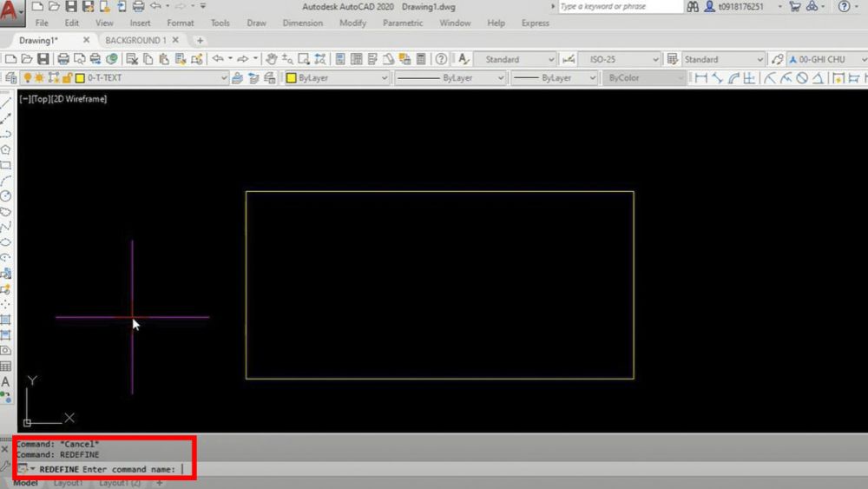Screen dimensions: 868x489
Task: Select the Multiline Text A tool
Action: tap(6, 381)
